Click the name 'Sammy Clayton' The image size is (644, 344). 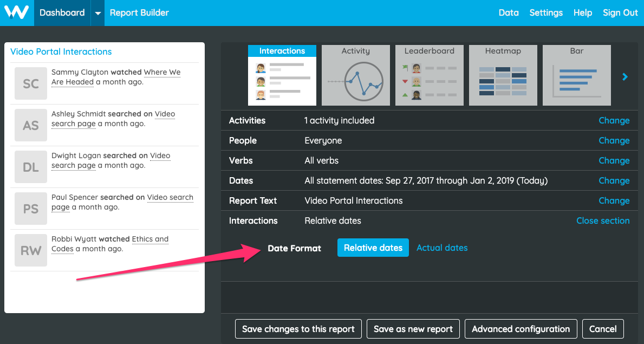(x=80, y=73)
